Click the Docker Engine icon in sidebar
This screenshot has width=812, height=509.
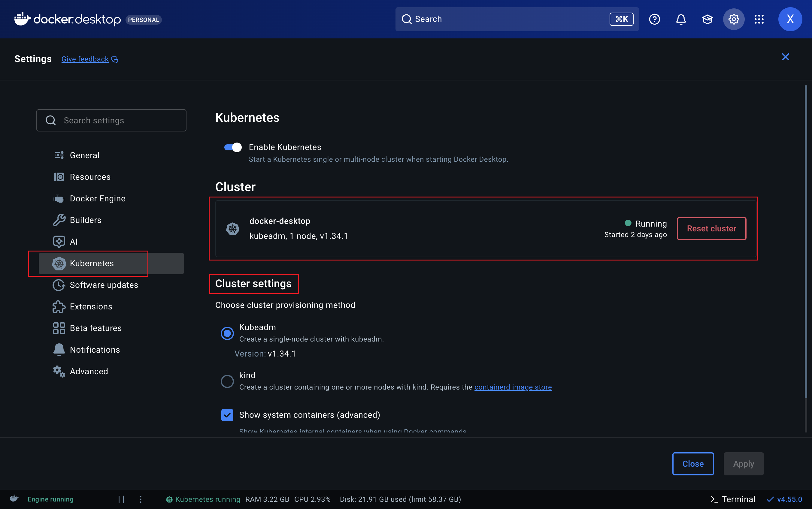point(59,198)
